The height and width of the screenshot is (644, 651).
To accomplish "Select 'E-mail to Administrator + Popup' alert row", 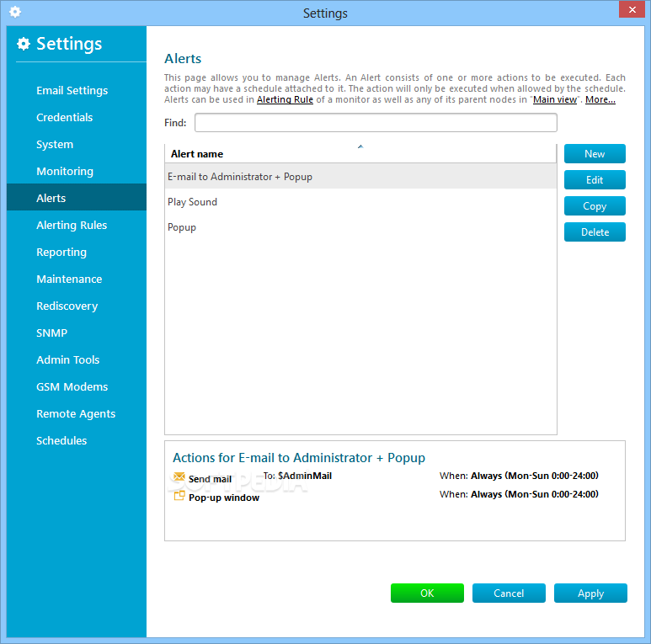I will [x=360, y=176].
